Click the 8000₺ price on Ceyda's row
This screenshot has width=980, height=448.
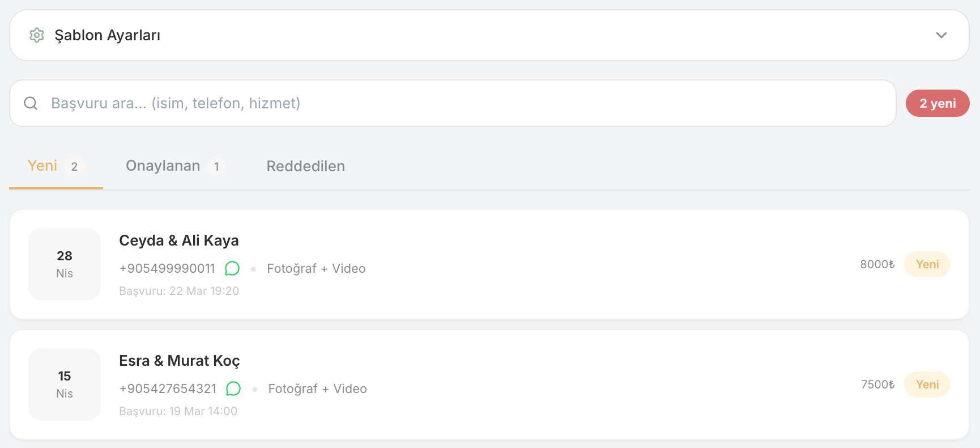tap(877, 264)
